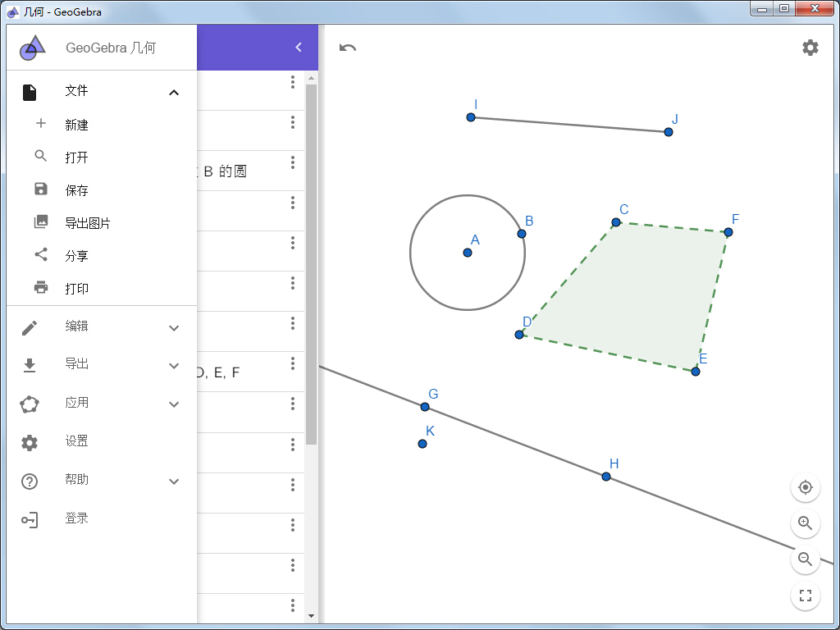Click the undo arrow above the canvas
This screenshot has height=630, width=840.
(347, 48)
